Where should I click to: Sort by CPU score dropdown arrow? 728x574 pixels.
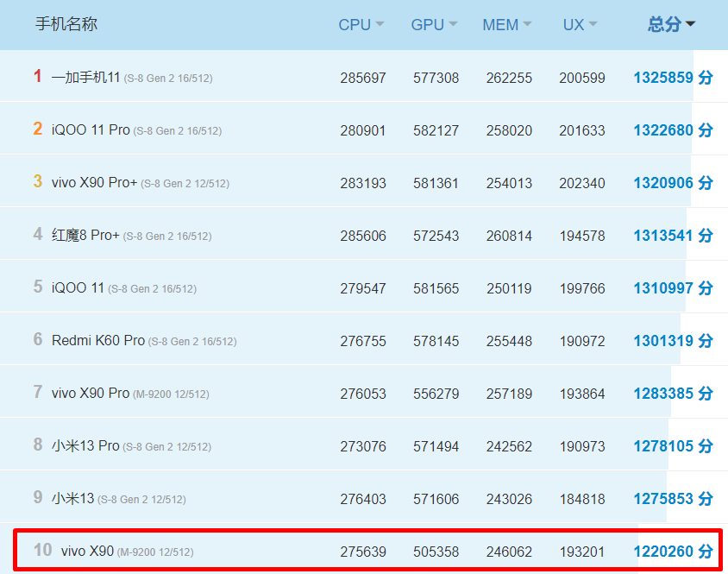tap(380, 23)
